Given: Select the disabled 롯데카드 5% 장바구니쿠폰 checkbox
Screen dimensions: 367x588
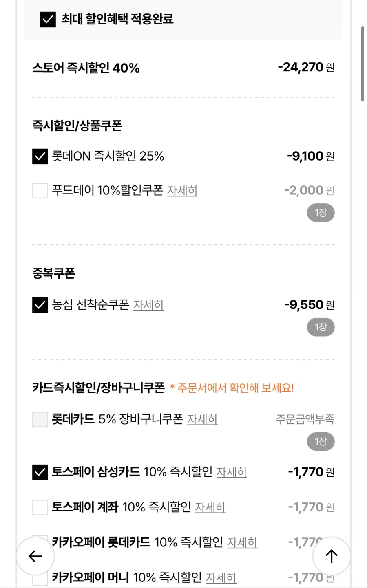Looking at the screenshot, I should click(40, 419).
